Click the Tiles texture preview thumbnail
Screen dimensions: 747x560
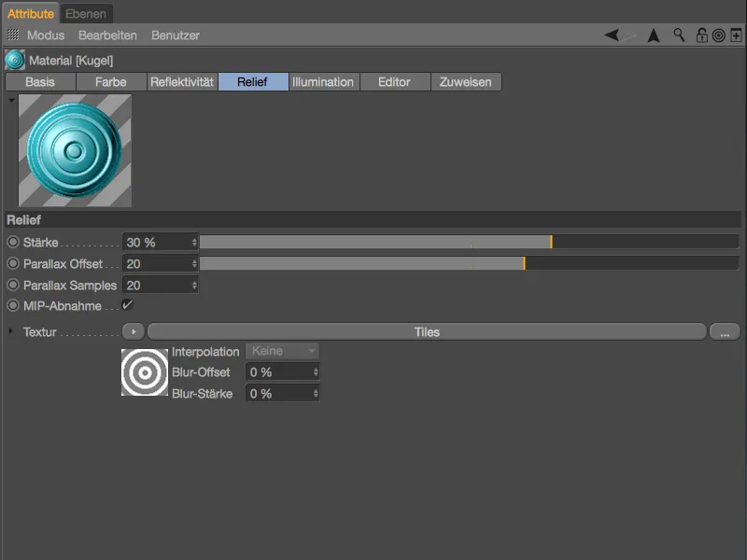tap(145, 372)
